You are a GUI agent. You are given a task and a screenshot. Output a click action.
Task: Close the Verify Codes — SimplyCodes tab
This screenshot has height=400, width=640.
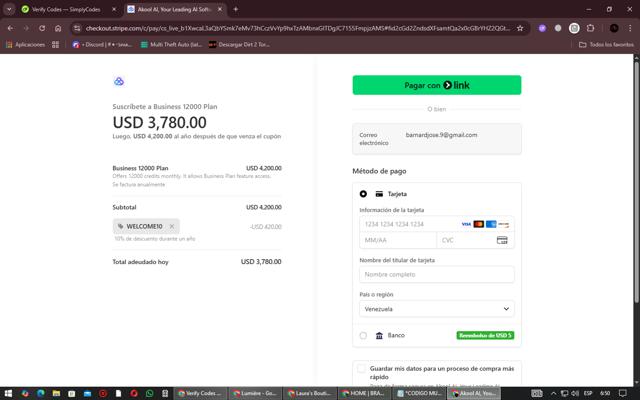114,9
